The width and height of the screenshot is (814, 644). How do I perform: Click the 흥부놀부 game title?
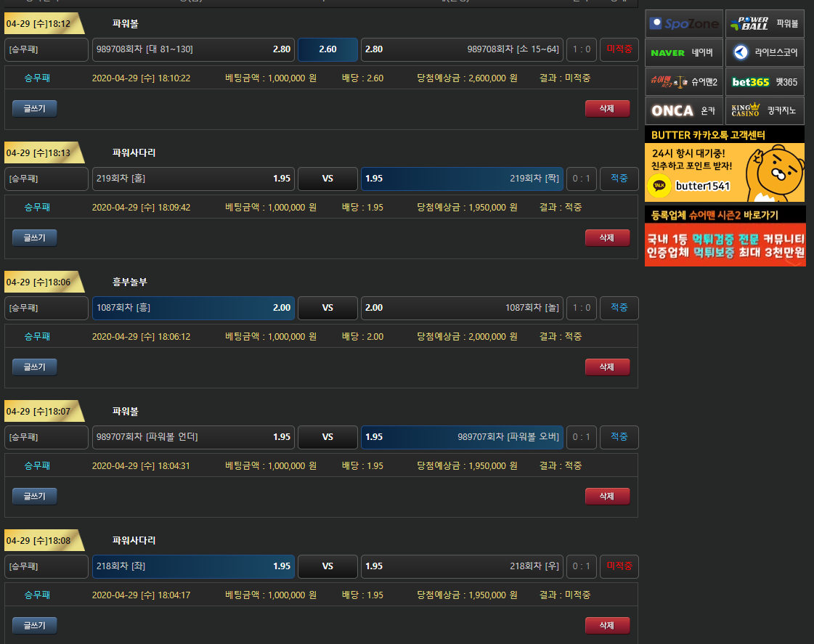(130, 282)
